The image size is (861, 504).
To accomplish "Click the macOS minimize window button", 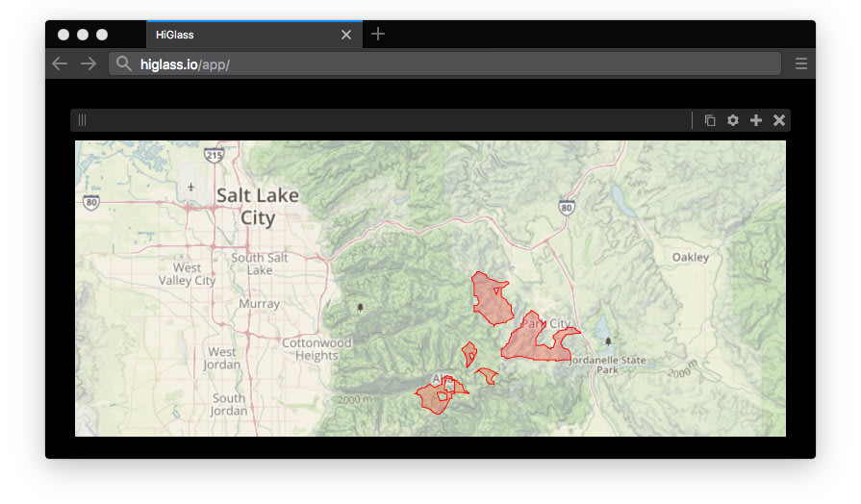I will pos(83,35).
